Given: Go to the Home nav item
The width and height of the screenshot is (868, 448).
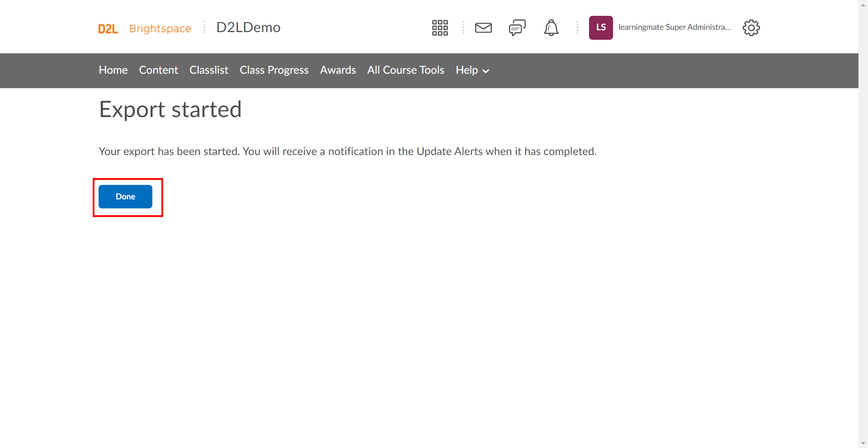Looking at the screenshot, I should tap(113, 70).
